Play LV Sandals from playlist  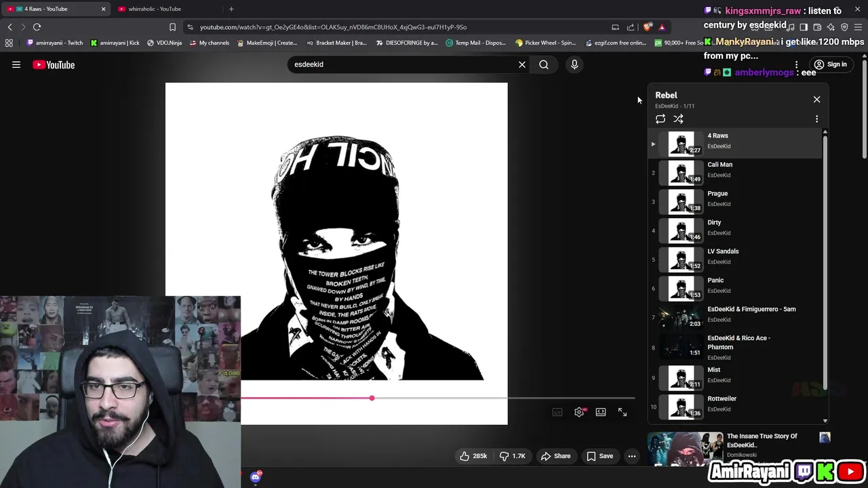coord(736,259)
